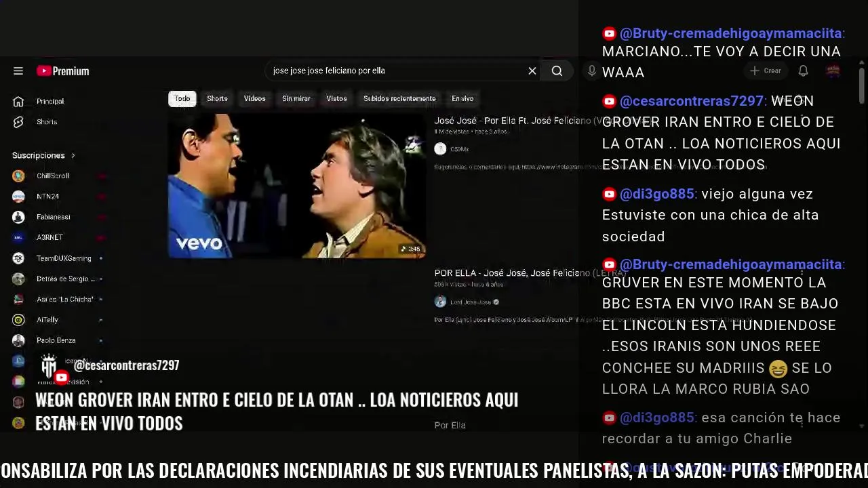Image resolution: width=868 pixels, height=488 pixels.
Task: Open the José José Vevo video thumbnail
Action: tap(297, 186)
